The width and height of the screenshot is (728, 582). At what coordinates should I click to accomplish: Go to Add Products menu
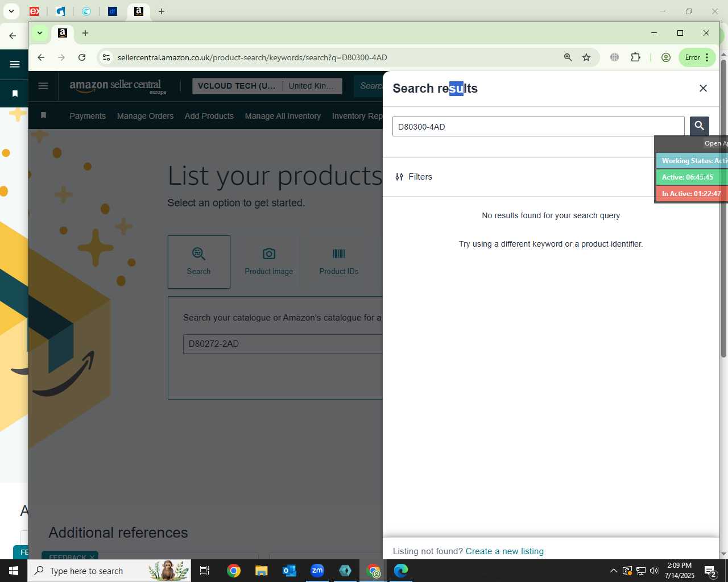click(209, 116)
